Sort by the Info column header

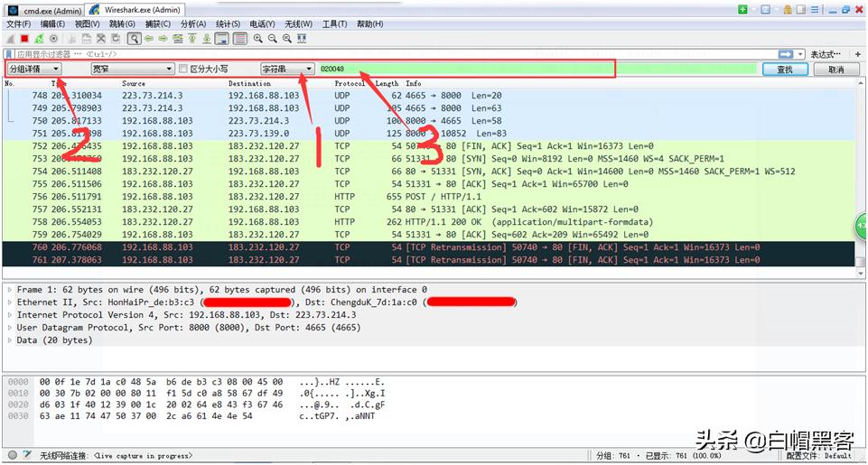pyautogui.click(x=414, y=84)
